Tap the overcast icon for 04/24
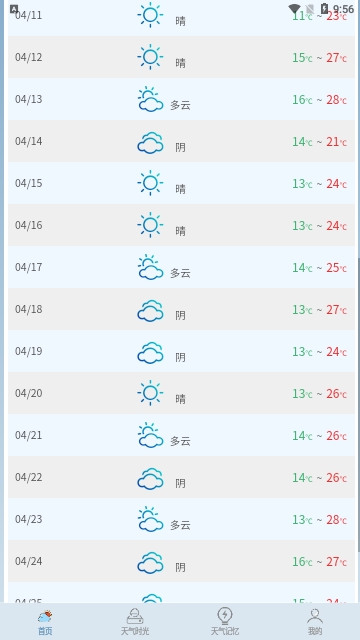Viewport: 360px width, 640px height. coord(150,562)
